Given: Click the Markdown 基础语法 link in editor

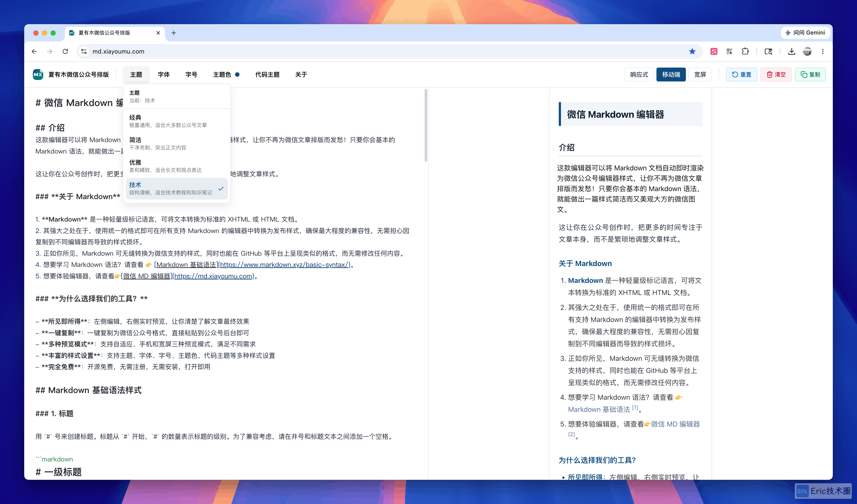Looking at the screenshot, I should [x=252, y=264].
